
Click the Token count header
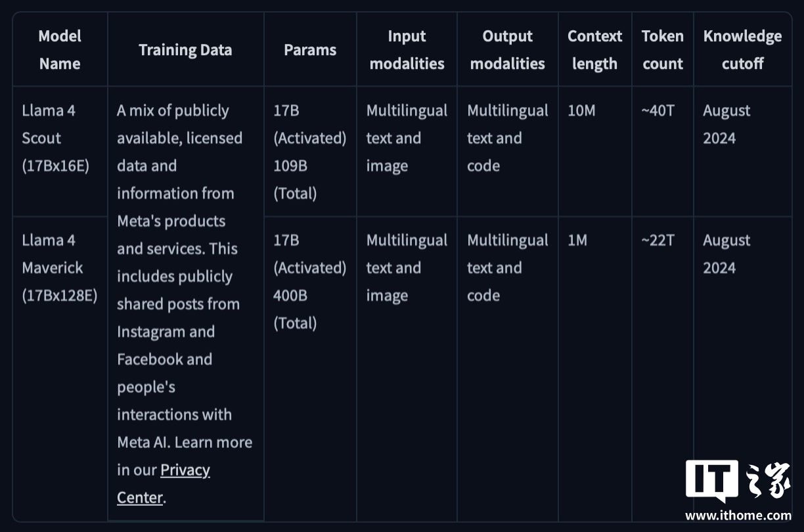click(662, 50)
